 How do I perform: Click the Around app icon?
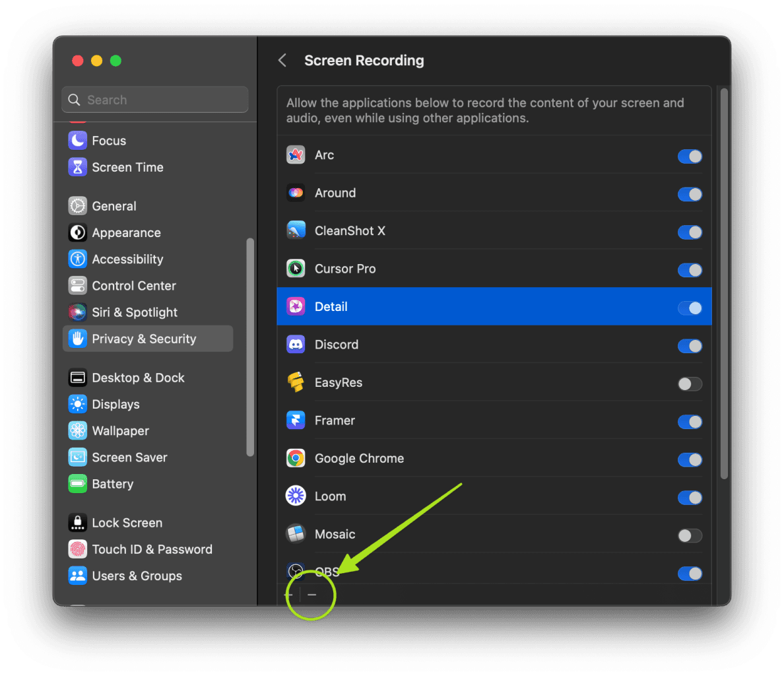point(296,193)
